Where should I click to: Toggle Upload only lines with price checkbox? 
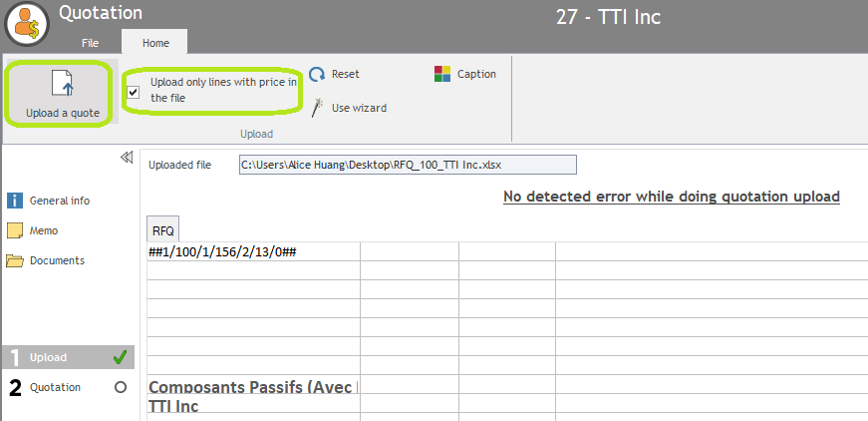tap(134, 92)
